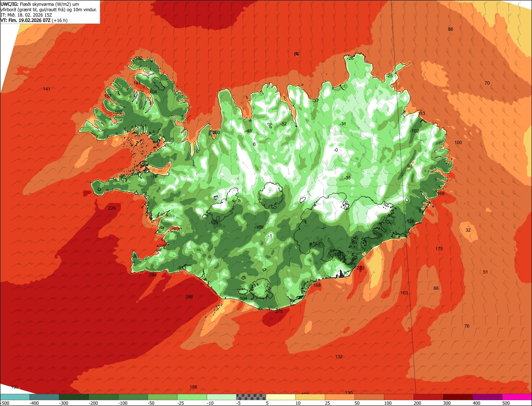Click the teal legend swatch between -500 and -400
Screen dimensions: 532x406
coord(15,396)
